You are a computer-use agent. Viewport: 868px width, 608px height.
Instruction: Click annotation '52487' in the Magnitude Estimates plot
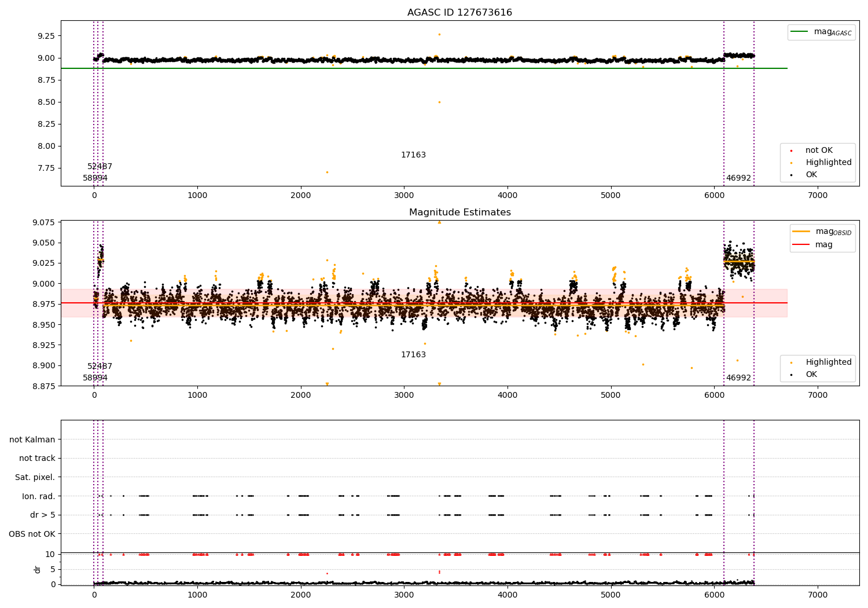pyautogui.click(x=100, y=367)
